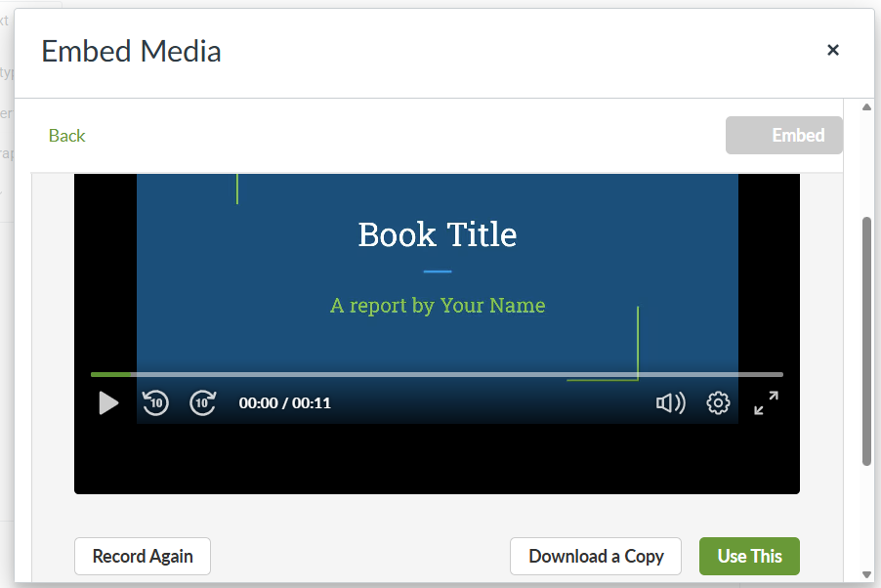This screenshot has width=881, height=588.
Task: Click the scrollbar down arrow
Action: pyautogui.click(x=865, y=573)
